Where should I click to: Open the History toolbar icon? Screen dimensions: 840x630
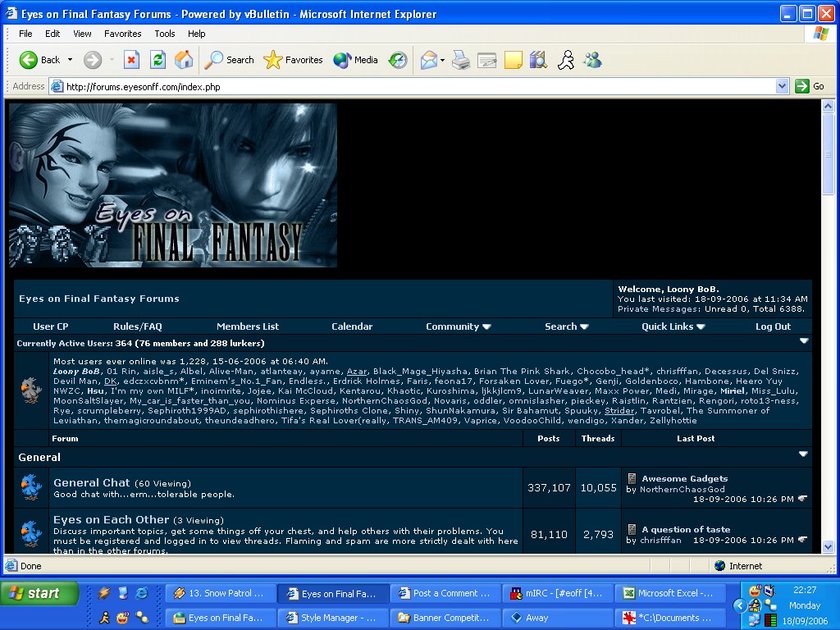(x=398, y=60)
